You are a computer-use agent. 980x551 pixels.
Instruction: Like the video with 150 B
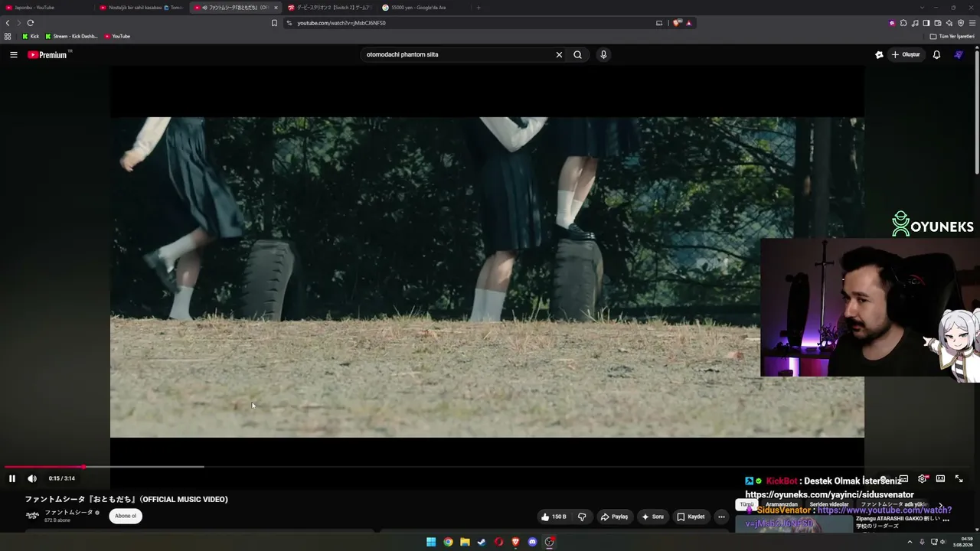[x=554, y=517]
